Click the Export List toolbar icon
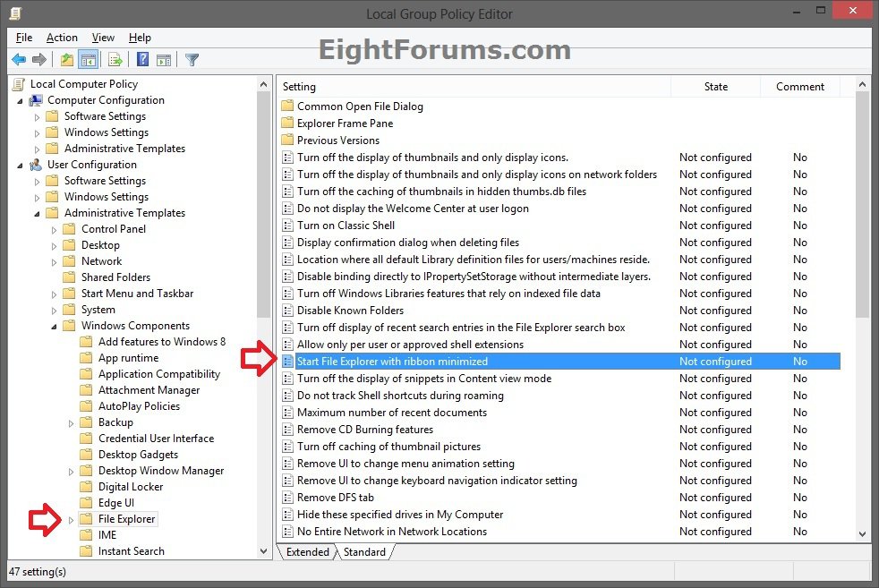The width and height of the screenshot is (879, 588). 115,60
